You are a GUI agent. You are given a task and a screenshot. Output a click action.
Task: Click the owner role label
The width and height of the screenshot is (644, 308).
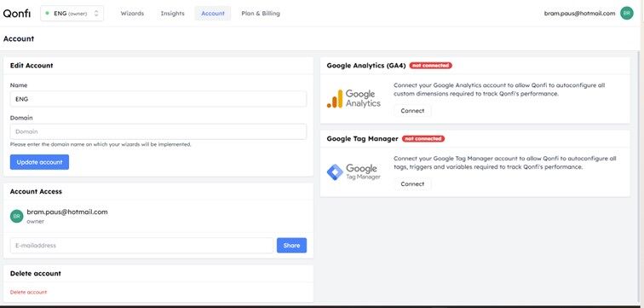[35, 221]
